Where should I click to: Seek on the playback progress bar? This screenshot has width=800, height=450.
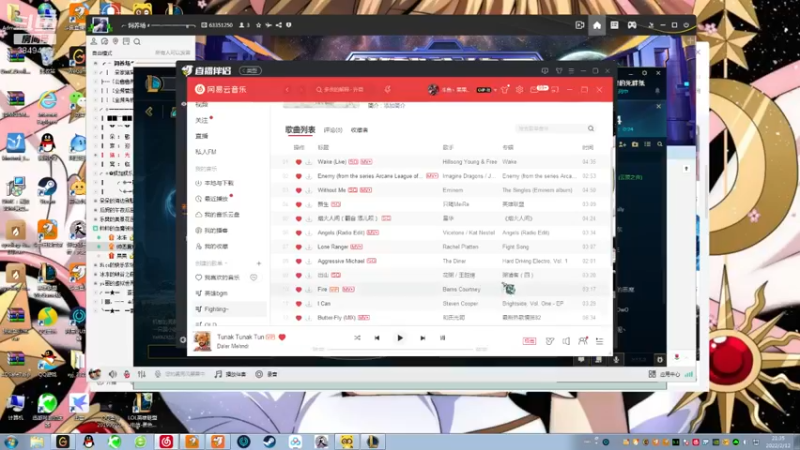399,349
